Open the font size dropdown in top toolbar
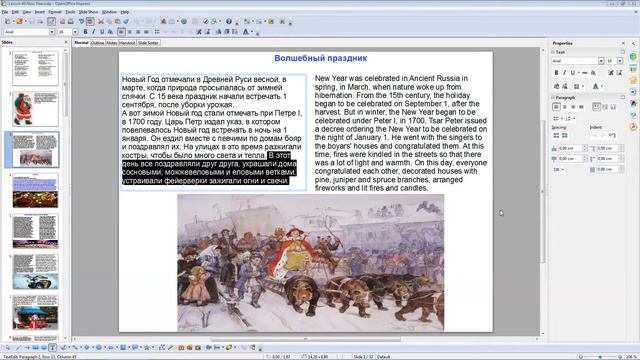 pos(75,32)
